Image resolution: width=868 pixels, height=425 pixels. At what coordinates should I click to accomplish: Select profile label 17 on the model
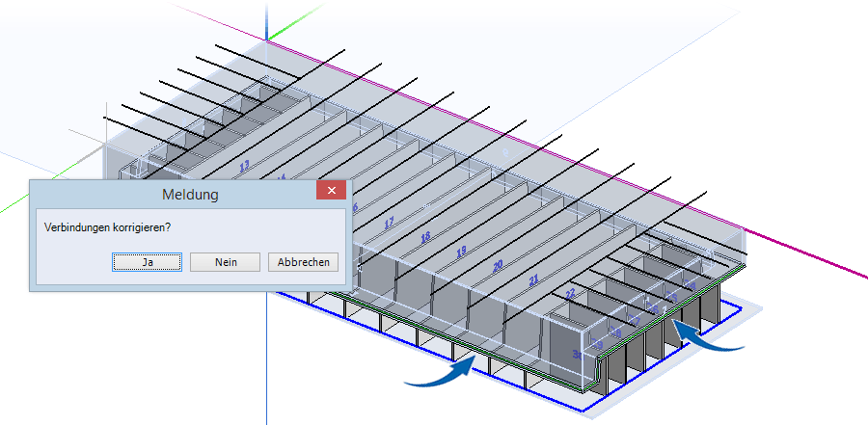[390, 223]
